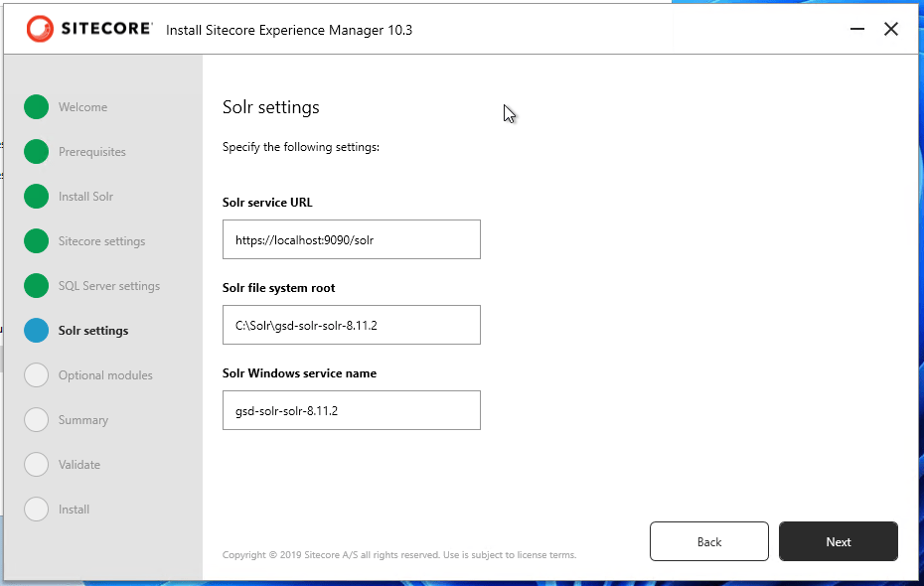Viewport: 924px width, 586px height.
Task: Select the SQL Server settings step label
Action: (108, 286)
